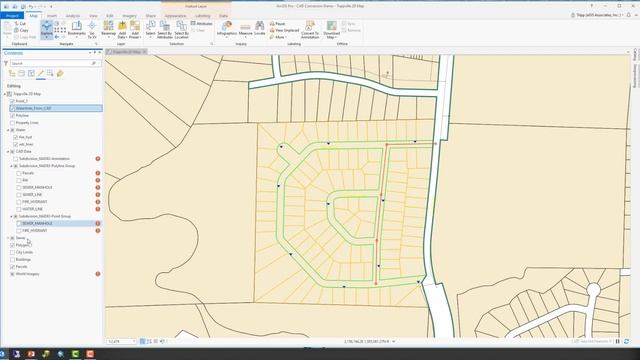Switch to the Imagery ribbon tab
Image resolution: width=640 pixels, height=360 pixels.
point(129,16)
